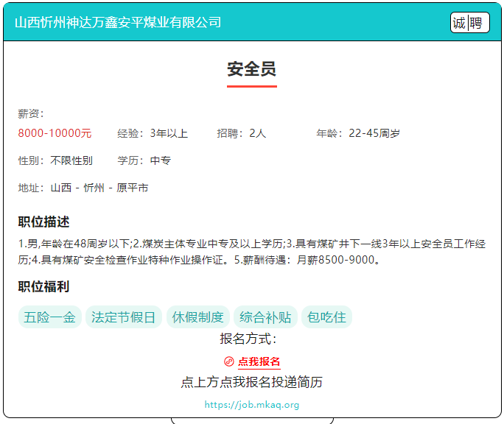Click the text 点上方点我报名投递简历
Image resolution: width=504 pixels, height=424 pixels.
(252, 382)
